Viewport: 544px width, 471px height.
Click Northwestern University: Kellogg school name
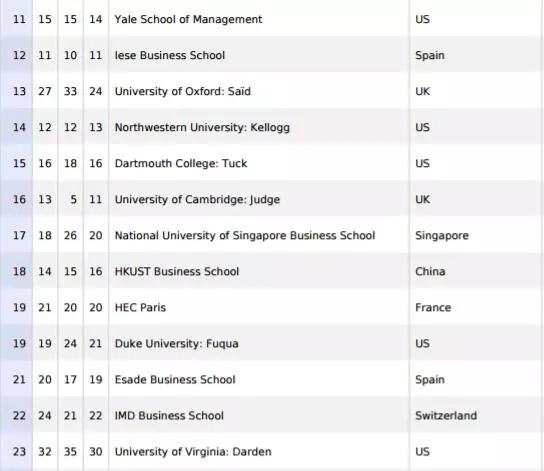(202, 127)
